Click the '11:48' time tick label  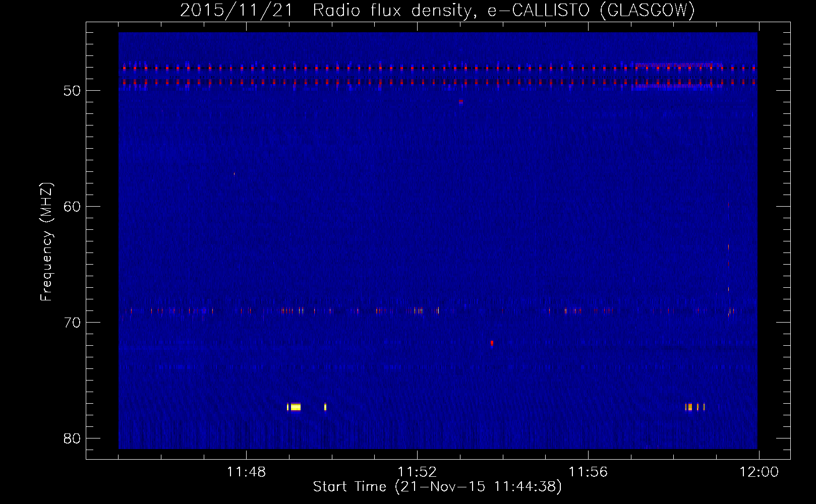246,472
